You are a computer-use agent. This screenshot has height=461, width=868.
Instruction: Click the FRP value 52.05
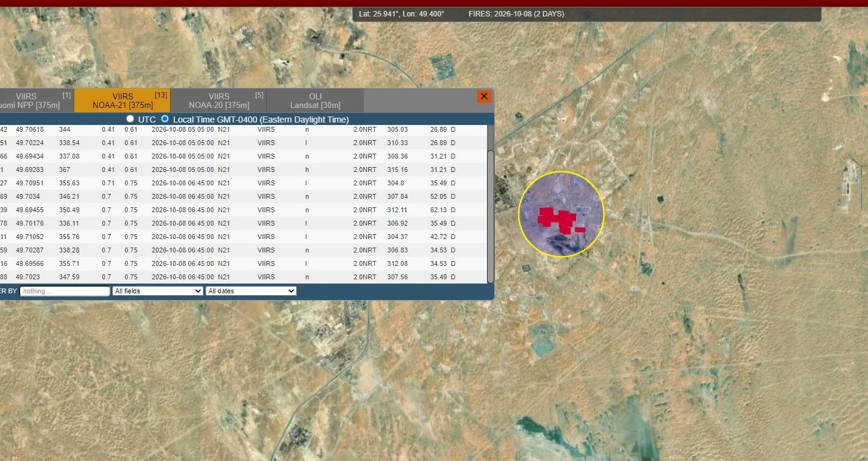coord(438,196)
